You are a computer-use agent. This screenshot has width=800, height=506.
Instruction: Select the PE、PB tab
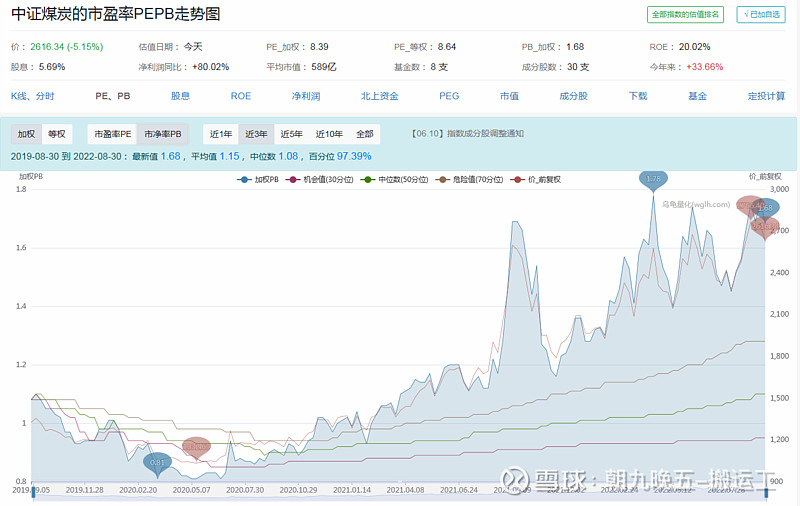(x=113, y=96)
